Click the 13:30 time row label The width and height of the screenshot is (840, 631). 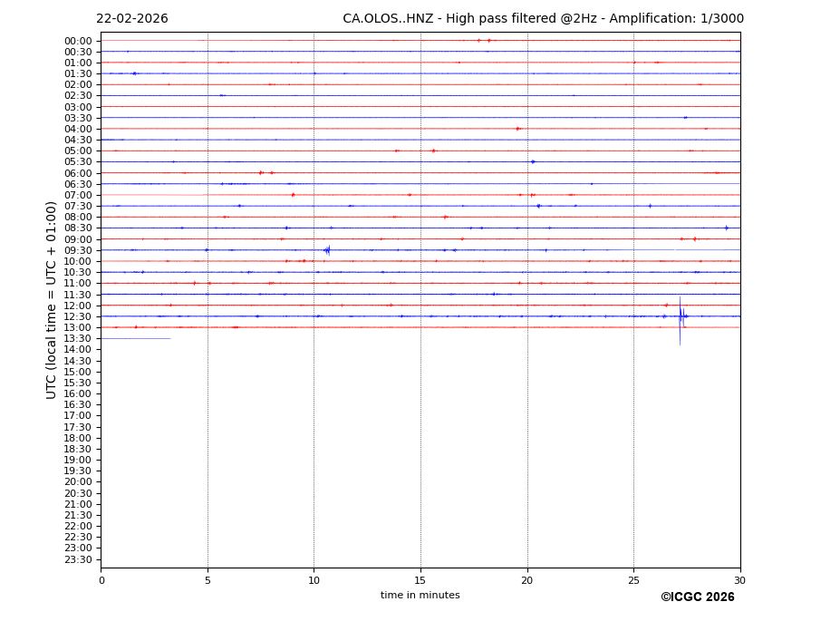point(78,339)
